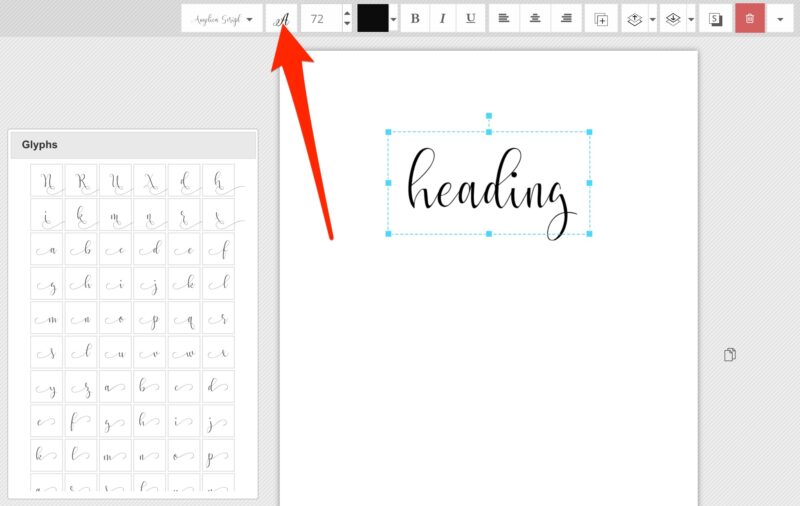Click the text shadow 'S' icon
The image size is (800, 506).
[715, 19]
